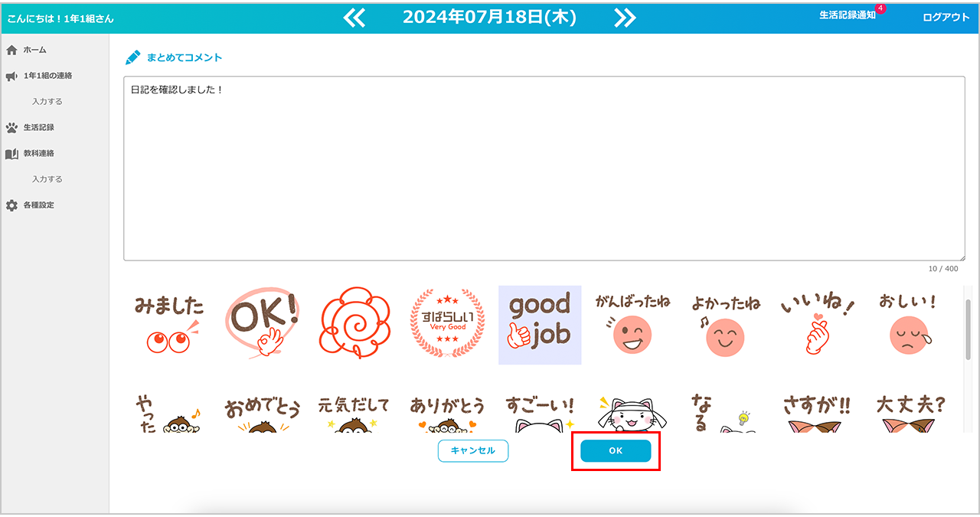Open ホーム in the sidebar

[x=34, y=50]
